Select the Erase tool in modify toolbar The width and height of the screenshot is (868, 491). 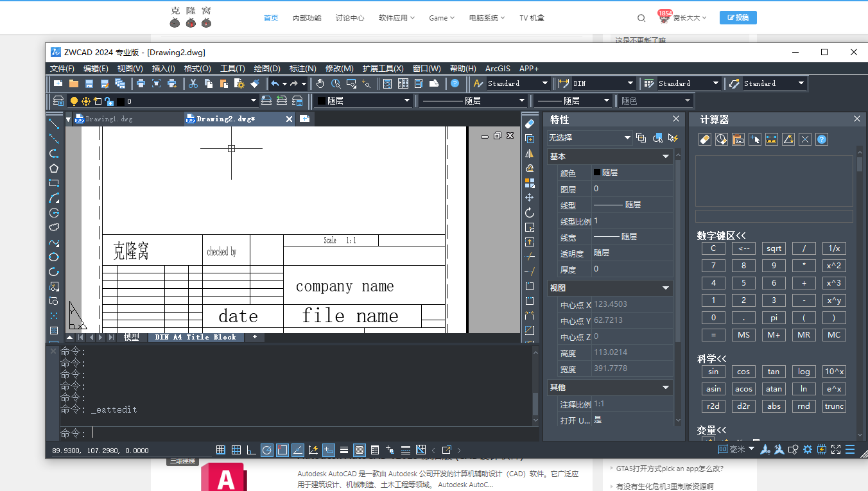coord(530,123)
